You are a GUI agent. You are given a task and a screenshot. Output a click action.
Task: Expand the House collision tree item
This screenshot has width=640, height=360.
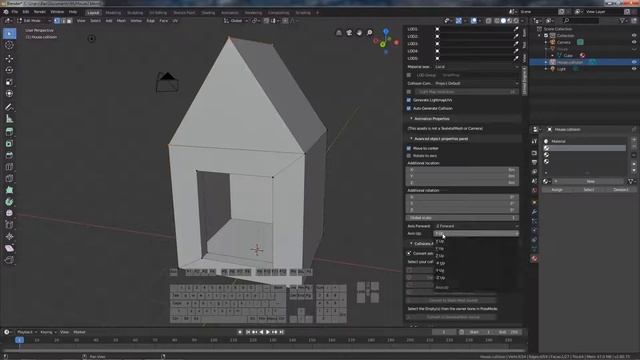(x=546, y=62)
